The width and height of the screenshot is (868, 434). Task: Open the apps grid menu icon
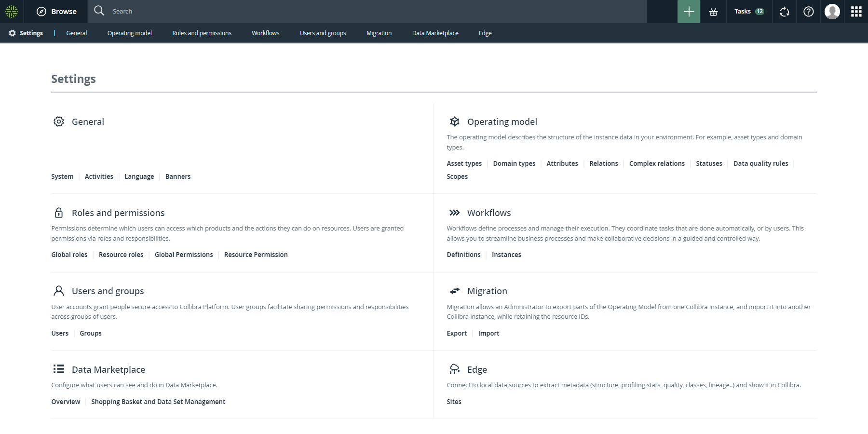tap(856, 12)
